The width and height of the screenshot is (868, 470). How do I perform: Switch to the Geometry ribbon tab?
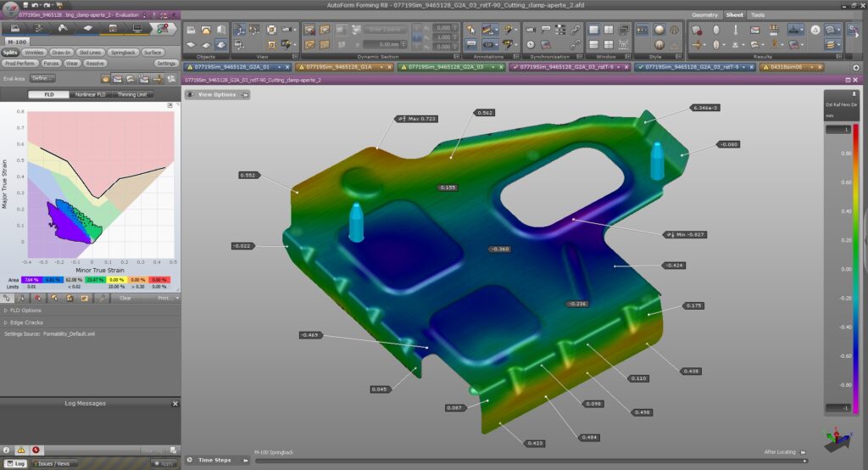coord(704,15)
